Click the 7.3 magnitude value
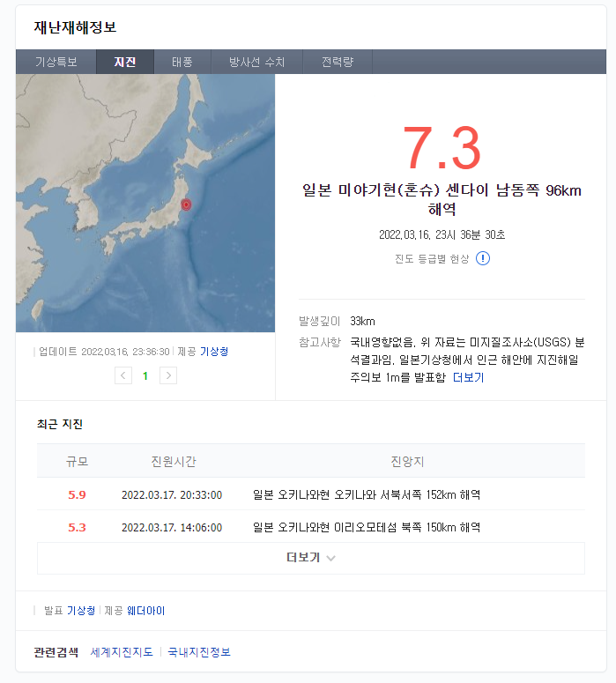 coord(442,148)
